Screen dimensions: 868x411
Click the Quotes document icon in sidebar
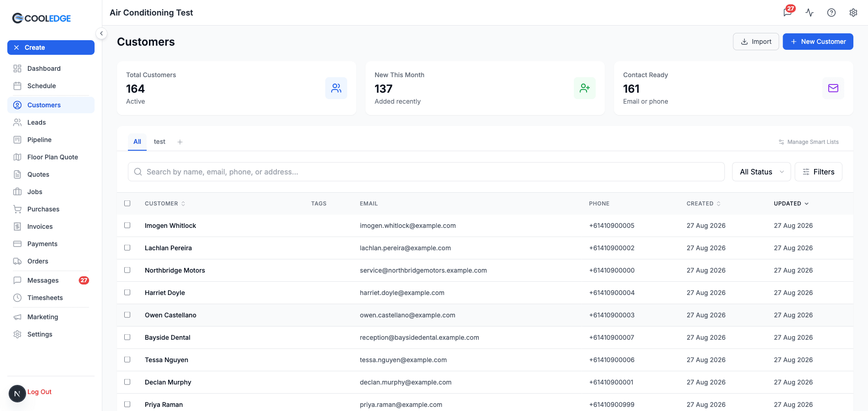pyautogui.click(x=17, y=174)
